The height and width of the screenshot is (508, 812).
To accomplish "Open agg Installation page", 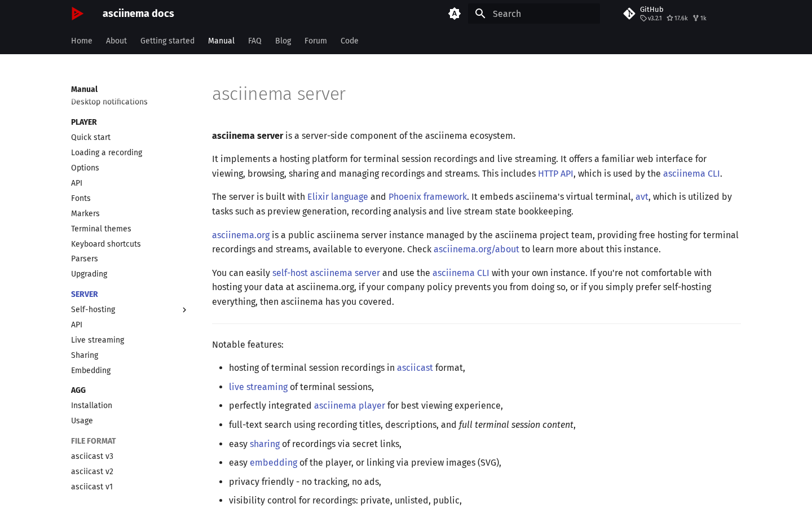I will (x=91, y=405).
